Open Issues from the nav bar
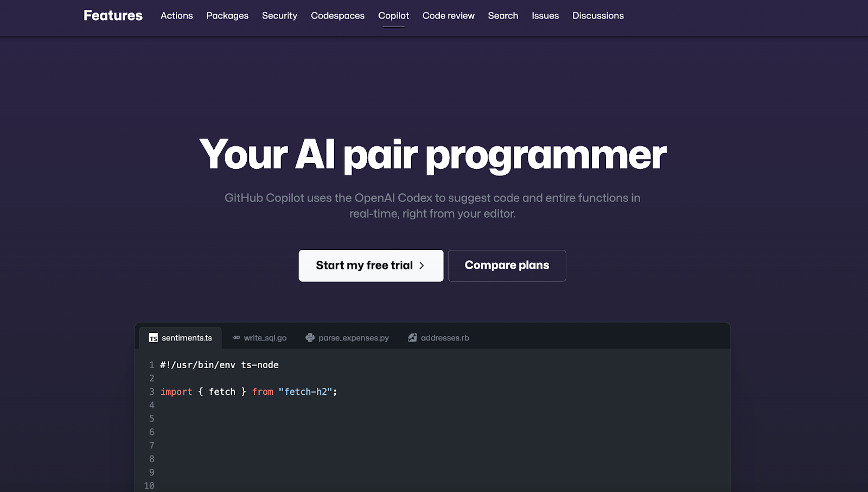The width and height of the screenshot is (868, 492). tap(545, 16)
